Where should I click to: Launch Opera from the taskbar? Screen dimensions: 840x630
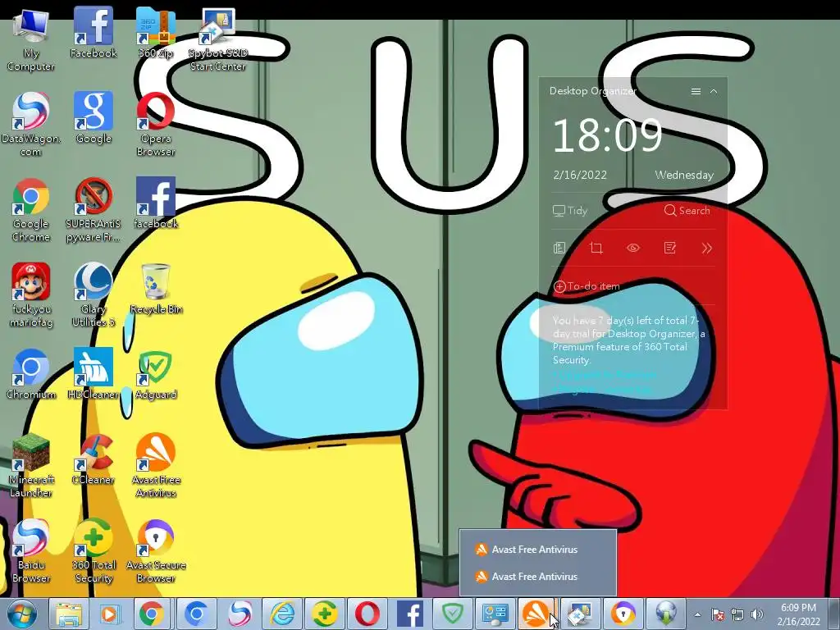(x=367, y=614)
